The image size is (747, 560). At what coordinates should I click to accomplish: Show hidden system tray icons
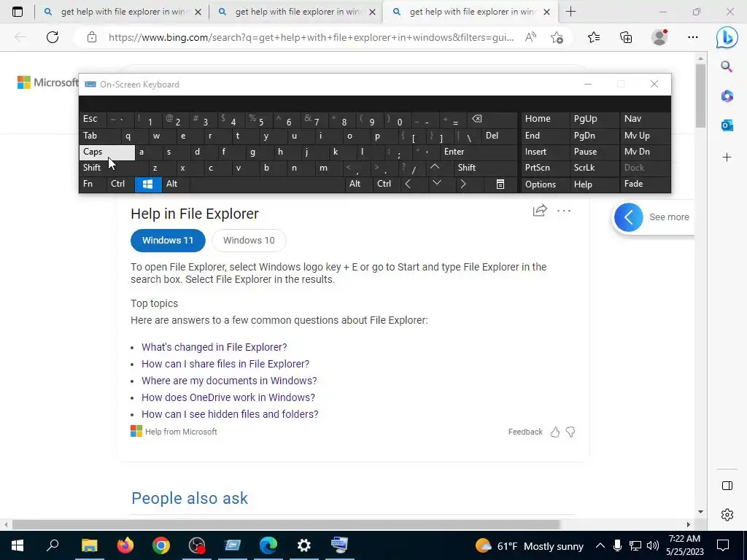[x=600, y=545]
